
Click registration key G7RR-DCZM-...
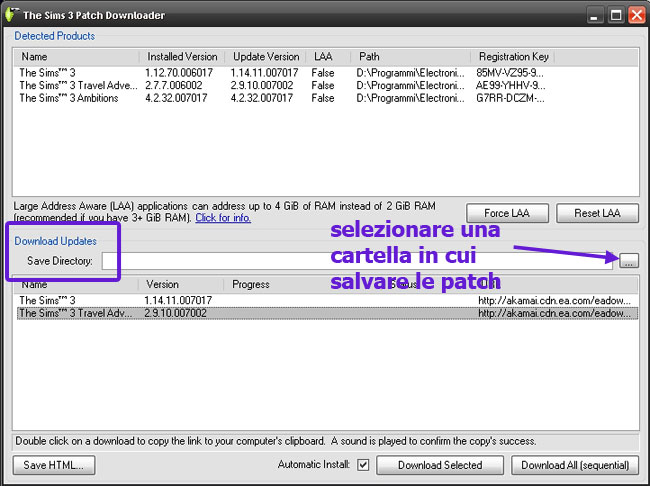(510, 98)
